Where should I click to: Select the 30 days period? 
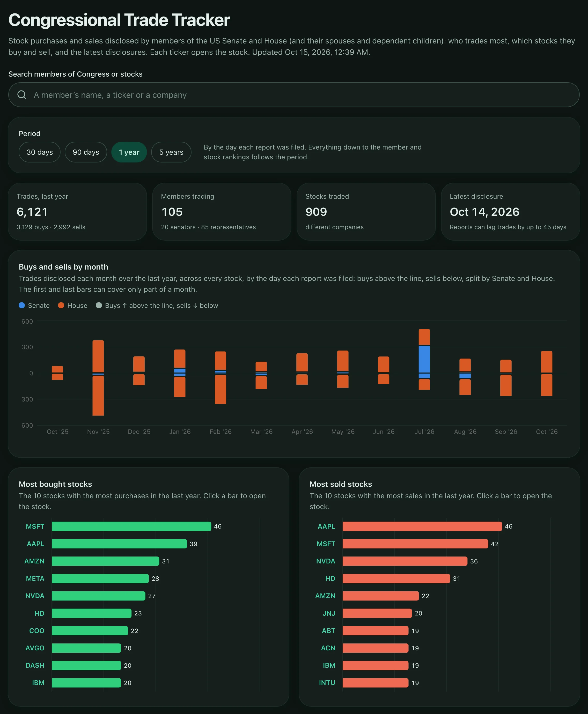[40, 152]
